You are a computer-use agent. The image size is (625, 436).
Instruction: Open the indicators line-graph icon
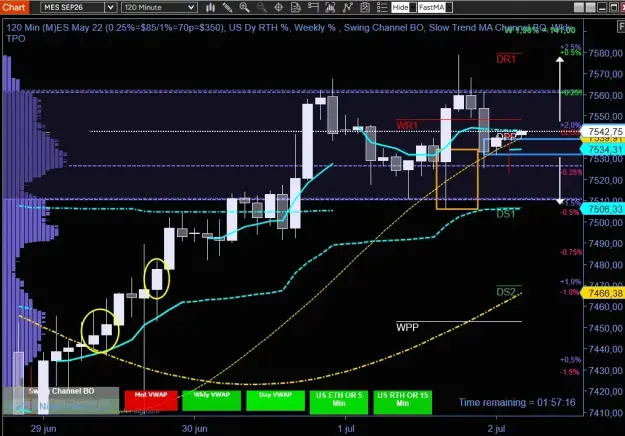(x=348, y=7)
